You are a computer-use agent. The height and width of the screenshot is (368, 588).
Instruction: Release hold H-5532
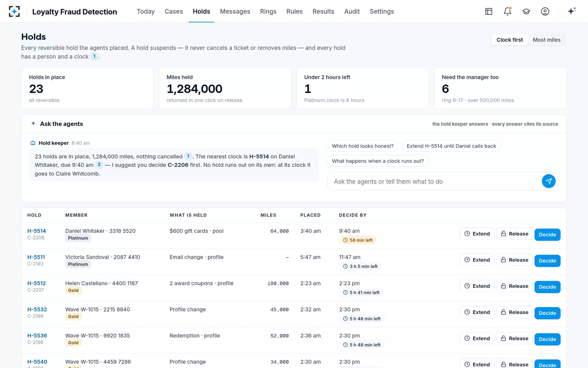point(514,312)
